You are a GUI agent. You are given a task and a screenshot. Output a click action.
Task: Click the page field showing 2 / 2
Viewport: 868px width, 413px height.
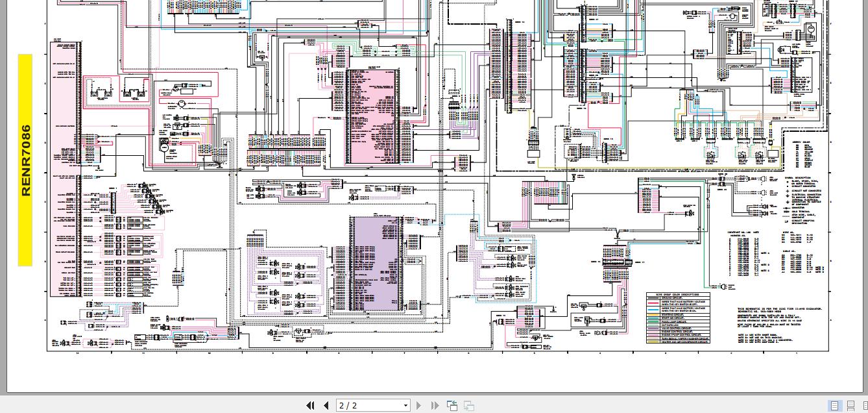(363, 405)
